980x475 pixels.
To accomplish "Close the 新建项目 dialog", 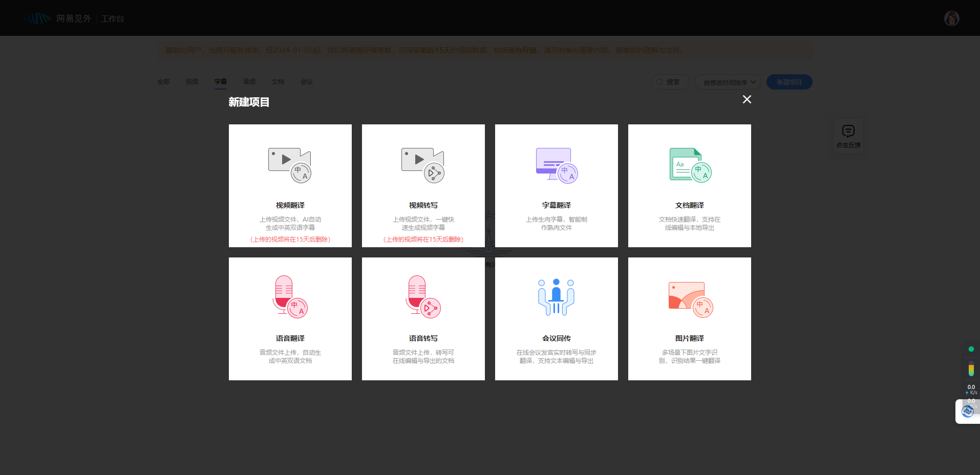I will click(747, 99).
